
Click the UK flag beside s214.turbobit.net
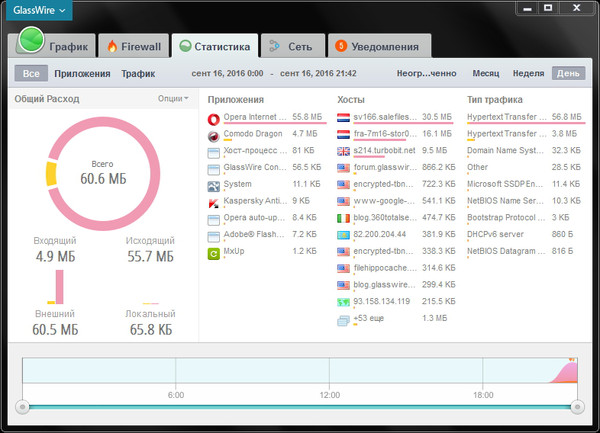[x=343, y=151]
